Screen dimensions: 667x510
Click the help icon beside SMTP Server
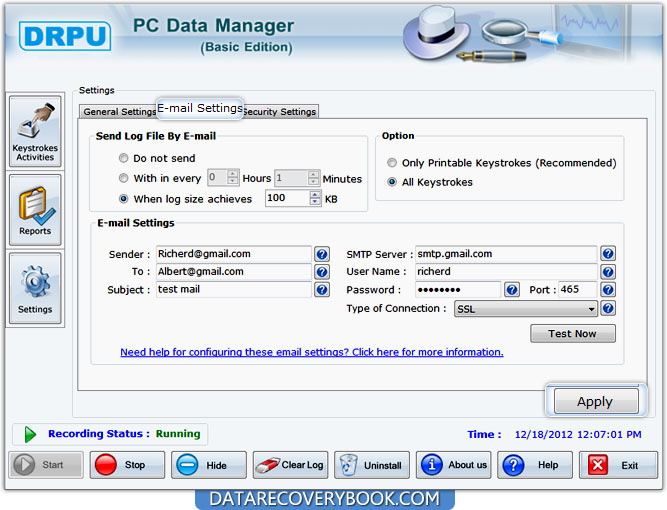[x=608, y=254]
